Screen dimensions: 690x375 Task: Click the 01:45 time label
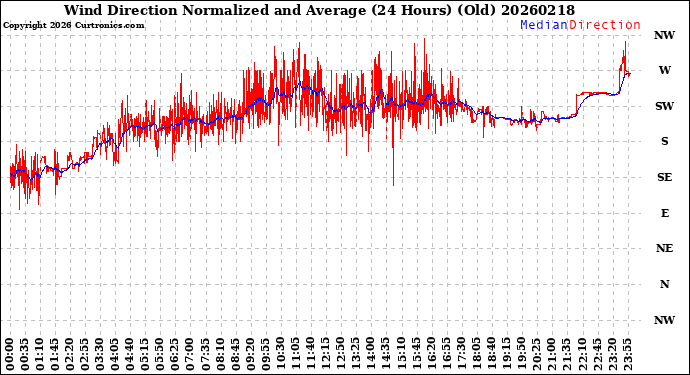pyautogui.click(x=55, y=355)
